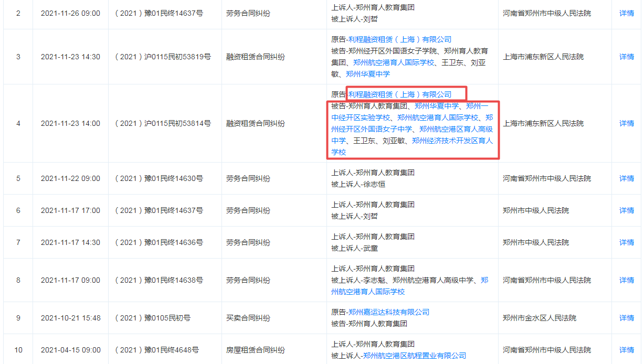The height and width of the screenshot is (364, 644).
Task: Open 郑州航空港育人国际学校 link in case 53819 row
Action: tap(394, 62)
